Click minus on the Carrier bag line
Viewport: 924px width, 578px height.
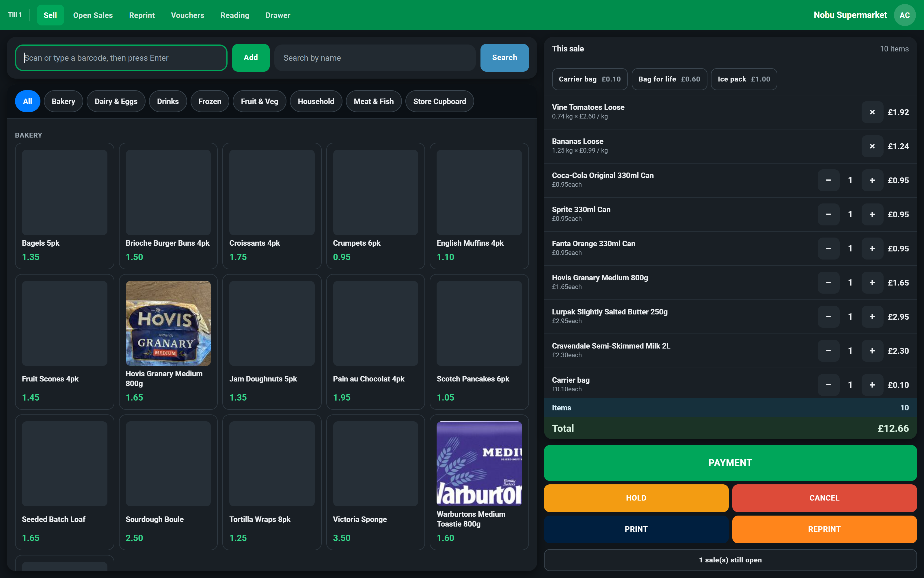[828, 385]
